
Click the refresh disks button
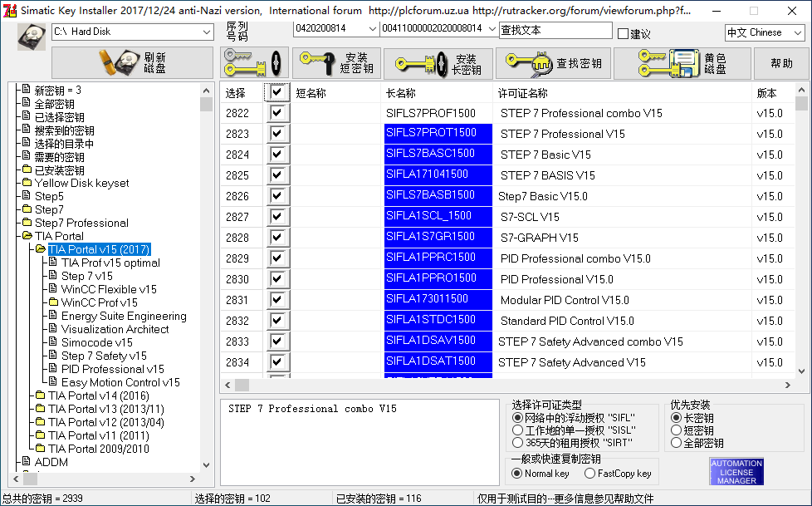tap(132, 63)
